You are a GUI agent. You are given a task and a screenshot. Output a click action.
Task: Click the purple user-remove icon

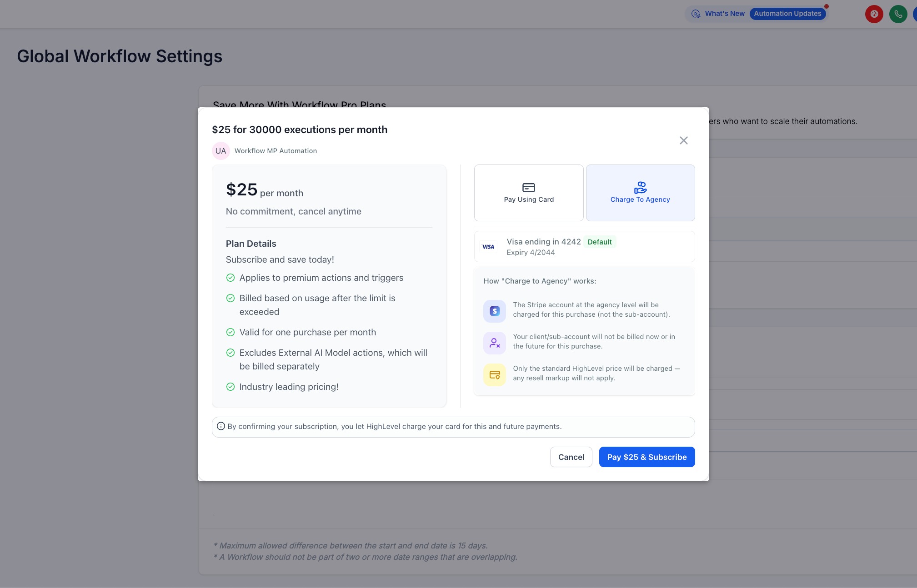[x=495, y=343]
